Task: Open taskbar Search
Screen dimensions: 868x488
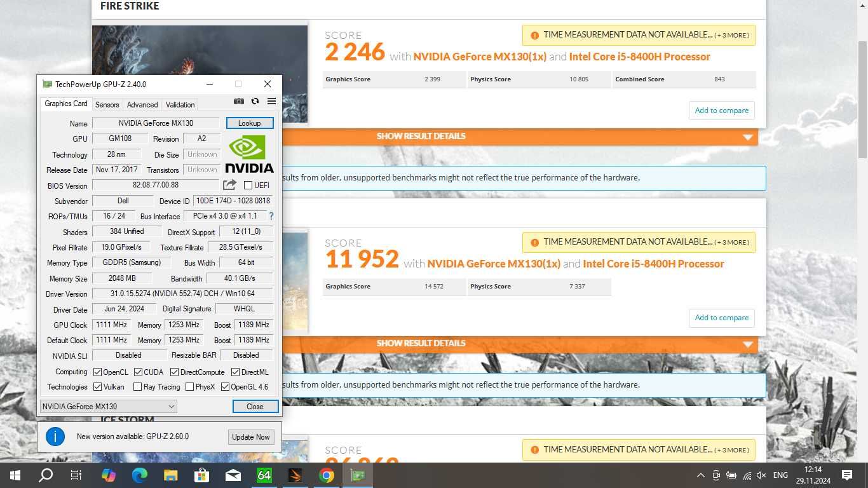Action: click(x=45, y=475)
